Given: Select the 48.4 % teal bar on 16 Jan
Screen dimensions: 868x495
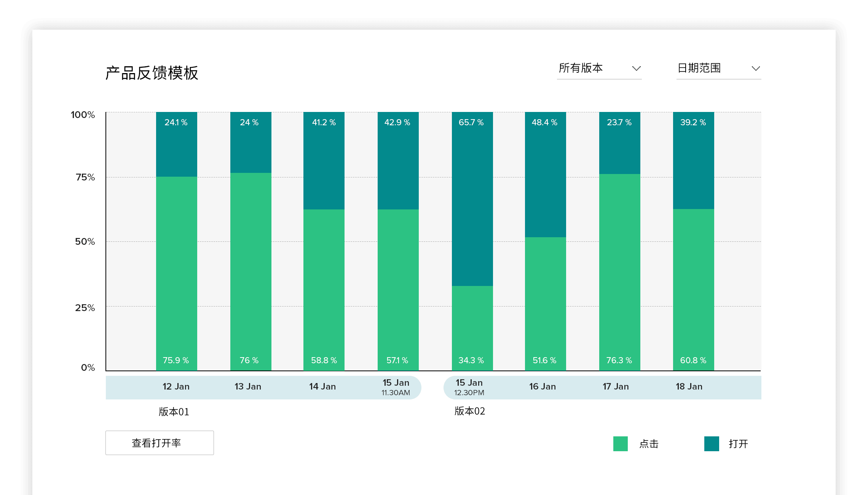Looking at the screenshot, I should click(545, 174).
